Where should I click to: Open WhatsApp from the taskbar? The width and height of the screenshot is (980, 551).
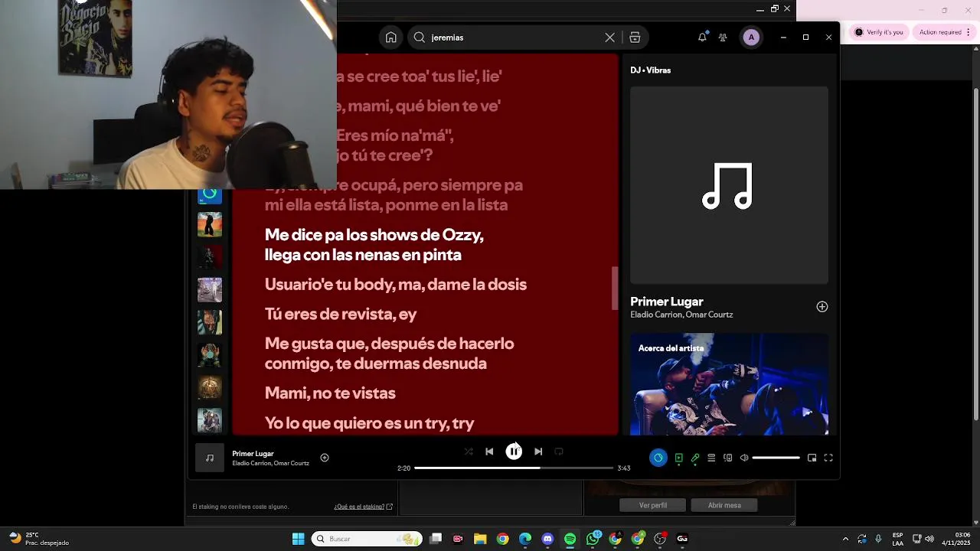[593, 539]
